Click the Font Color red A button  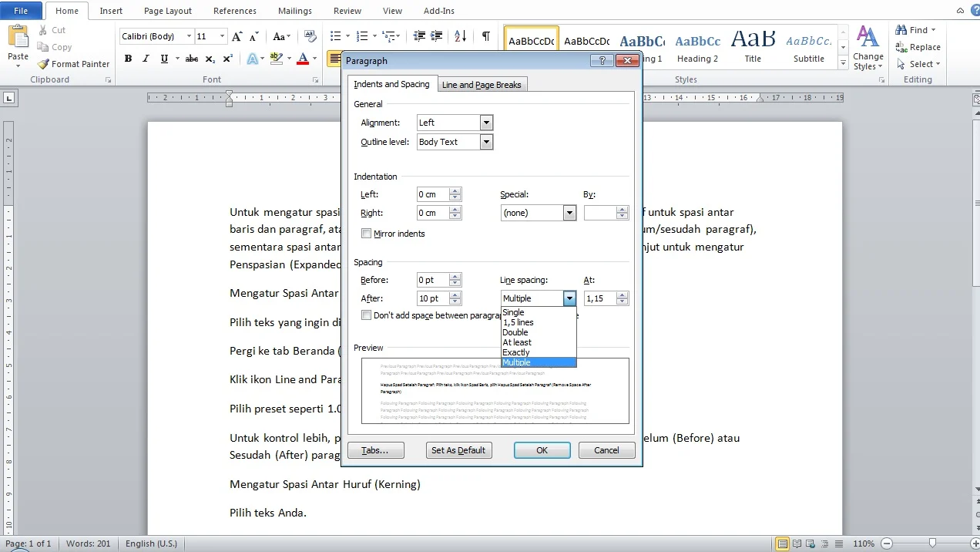coord(302,59)
